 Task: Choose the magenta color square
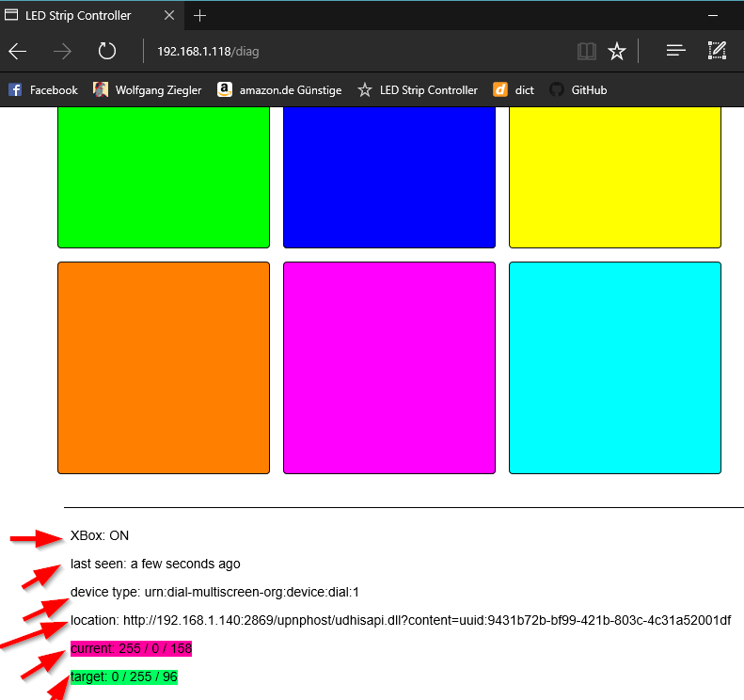389,368
